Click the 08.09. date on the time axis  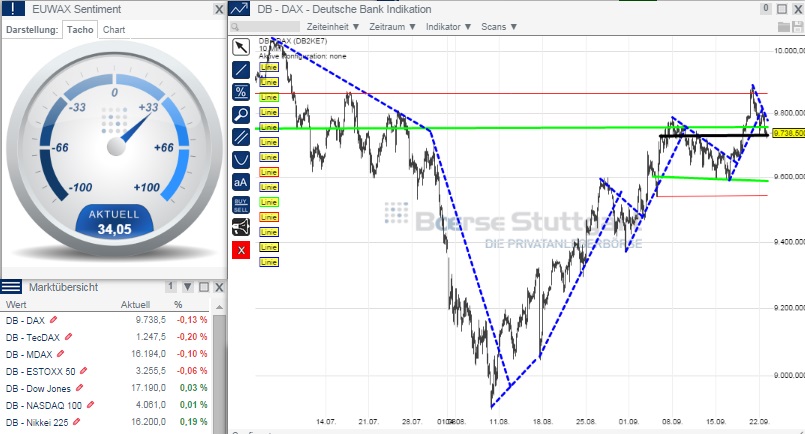[672, 421]
